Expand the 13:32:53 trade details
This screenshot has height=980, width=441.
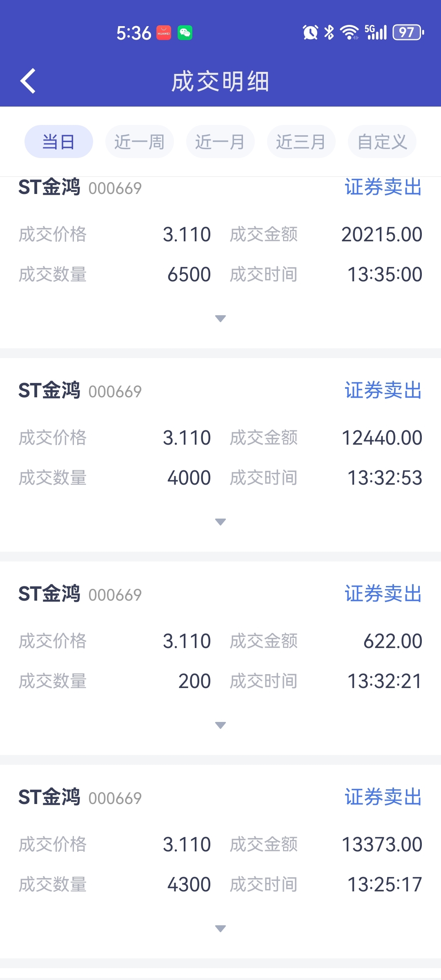(220, 522)
